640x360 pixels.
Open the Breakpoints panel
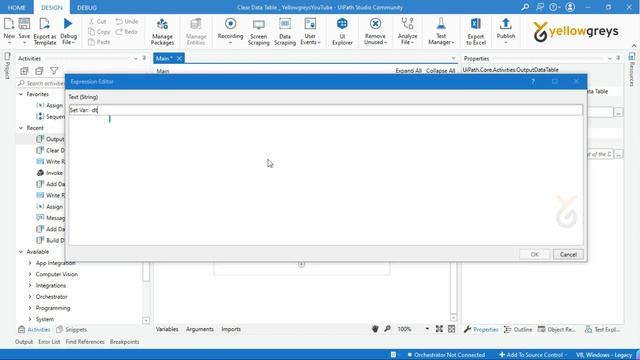pyautogui.click(x=124, y=342)
